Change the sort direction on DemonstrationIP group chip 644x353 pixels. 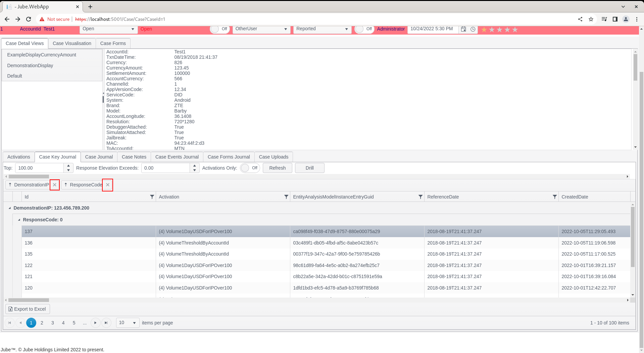point(10,185)
